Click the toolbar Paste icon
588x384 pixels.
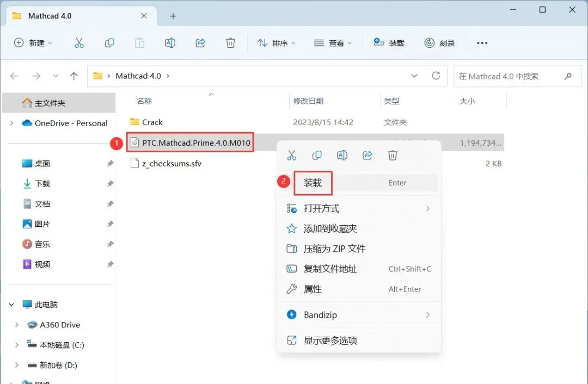(x=139, y=43)
